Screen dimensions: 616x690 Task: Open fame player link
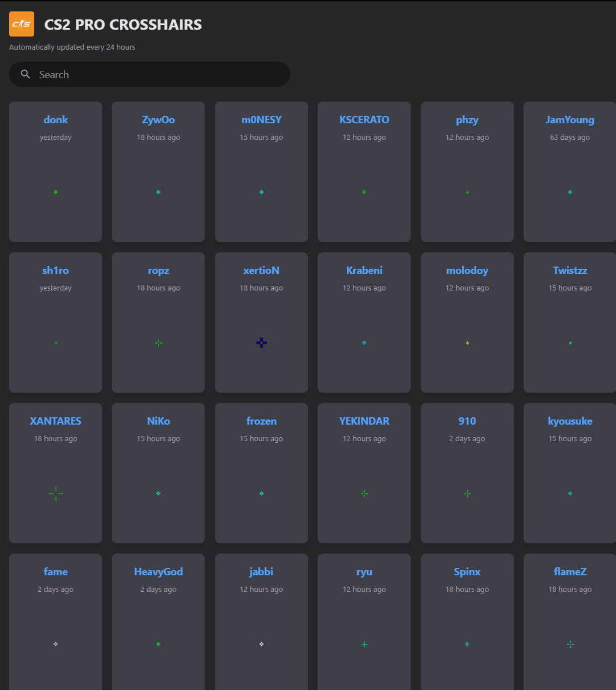(x=56, y=572)
